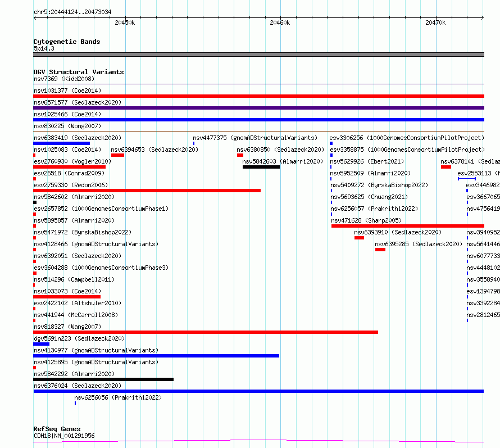Select the red nsv471628 (Sharp2005) bar
The height and width of the screenshot is (448, 500).
click(408, 226)
